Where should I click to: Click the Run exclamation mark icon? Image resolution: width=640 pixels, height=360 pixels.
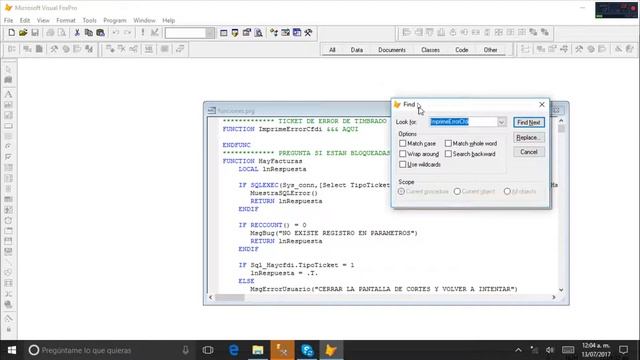coord(142,33)
